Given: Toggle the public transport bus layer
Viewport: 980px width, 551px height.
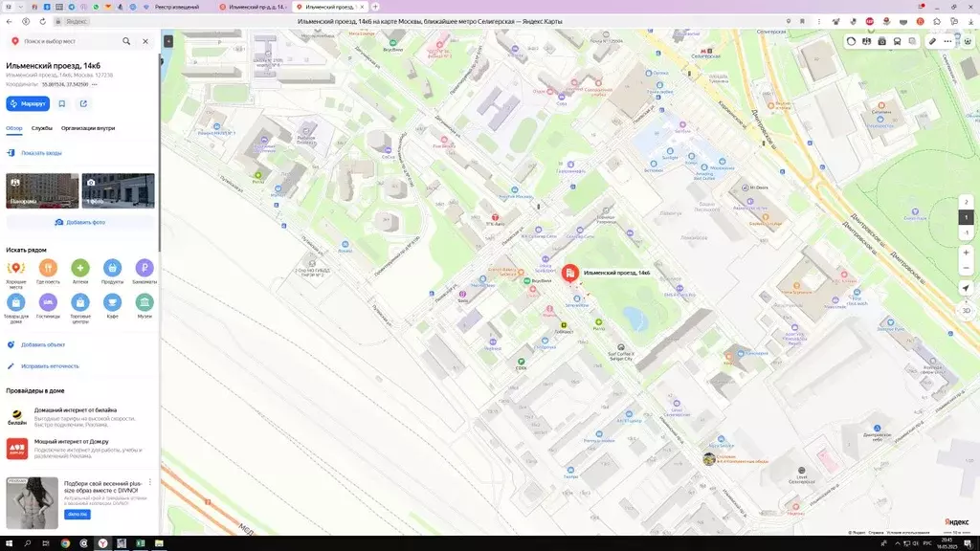Looking at the screenshot, I should point(897,41).
